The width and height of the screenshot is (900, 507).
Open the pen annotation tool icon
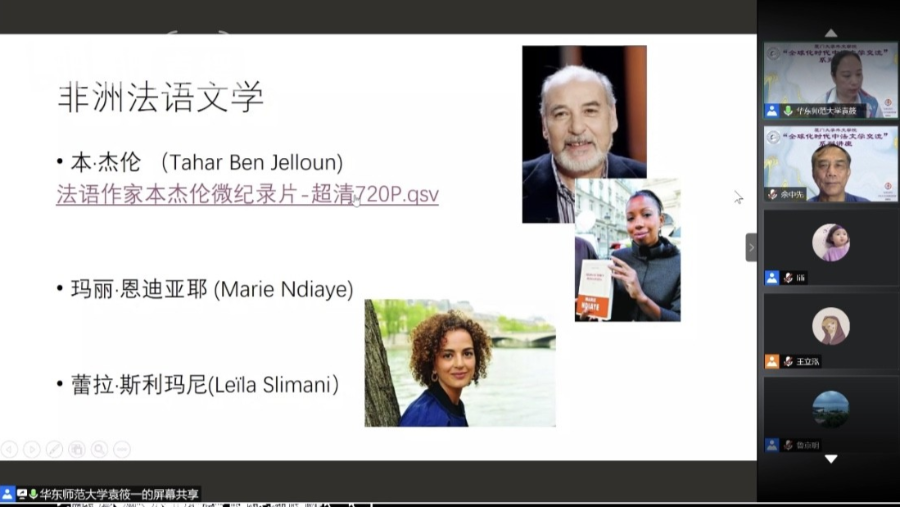(x=54, y=449)
